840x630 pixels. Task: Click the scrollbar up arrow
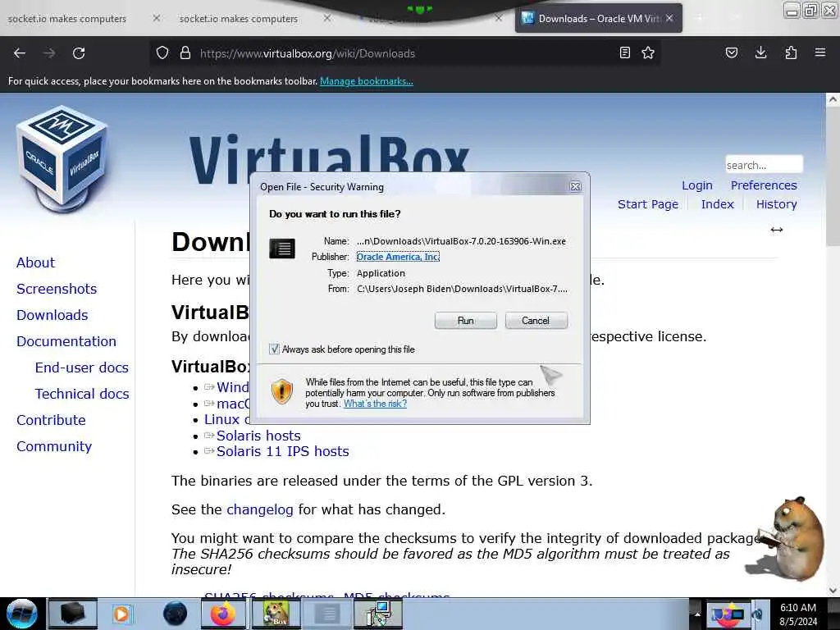pos(833,99)
